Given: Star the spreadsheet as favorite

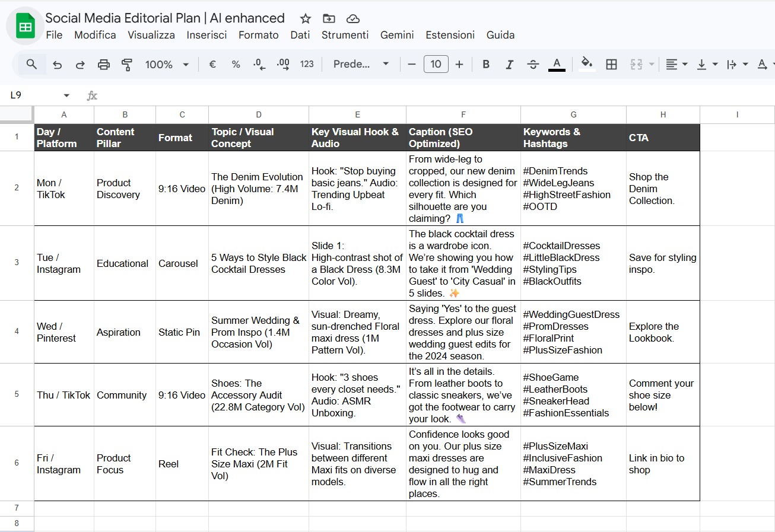Looking at the screenshot, I should 304,18.
